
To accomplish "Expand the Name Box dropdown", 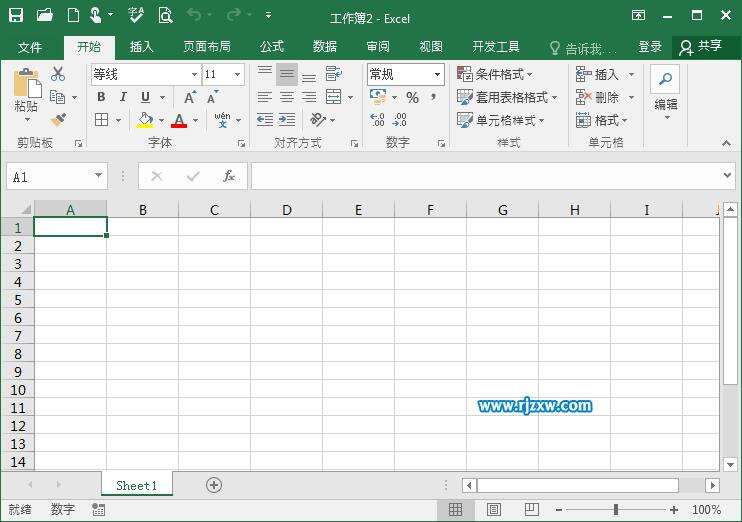I will pyautogui.click(x=98, y=176).
